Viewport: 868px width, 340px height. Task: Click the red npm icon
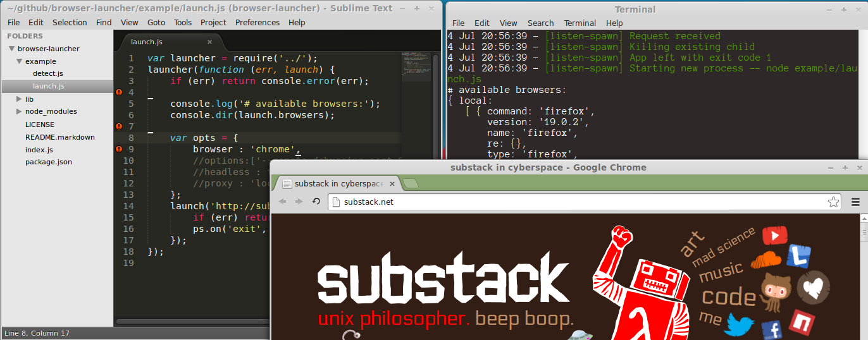coord(802,322)
